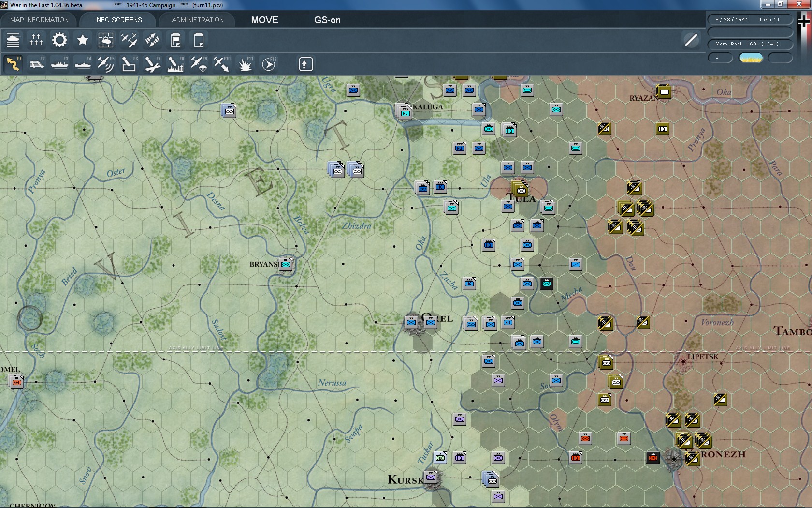Minimize the War in the East window

coord(768,5)
